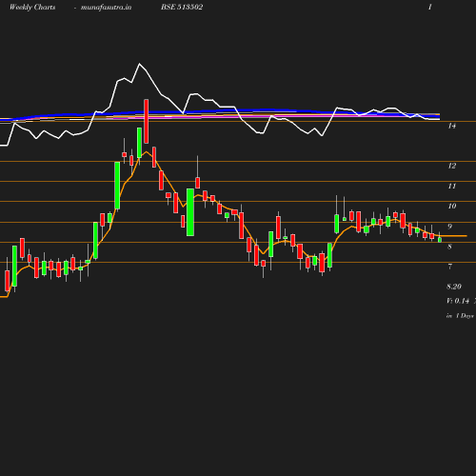
Task: Click the 'munafasutra.in' label
Action: click(106, 8)
